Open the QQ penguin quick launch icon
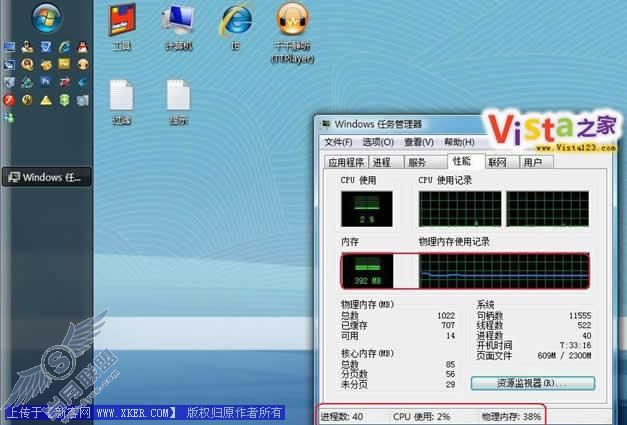This screenshot has height=425, width=627. pyautogui.click(x=82, y=47)
